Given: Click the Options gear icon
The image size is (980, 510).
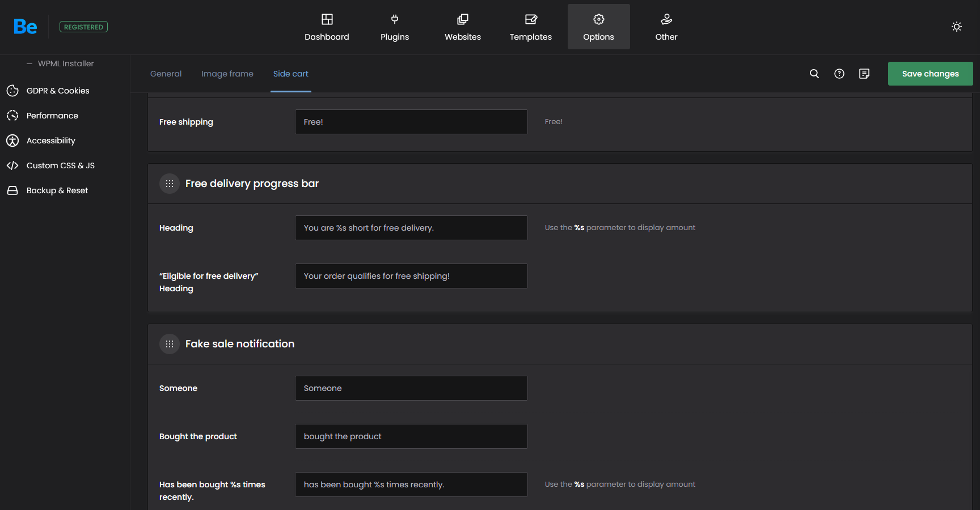Looking at the screenshot, I should tap(599, 19).
